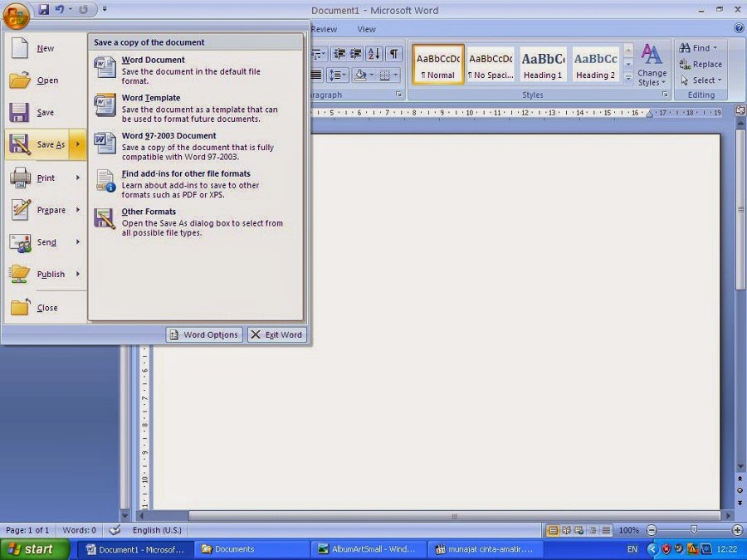Viewport: 747px width, 560px height.
Task: Open the Line Spacing dropdown
Action: tap(338, 75)
